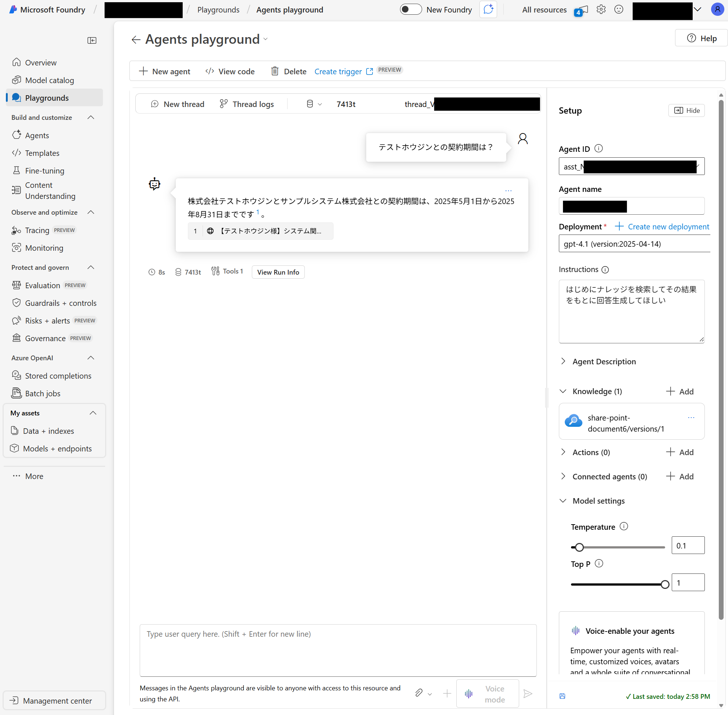Screen dimensions: 728x715
Task: Open the Create trigger link
Action: click(343, 71)
